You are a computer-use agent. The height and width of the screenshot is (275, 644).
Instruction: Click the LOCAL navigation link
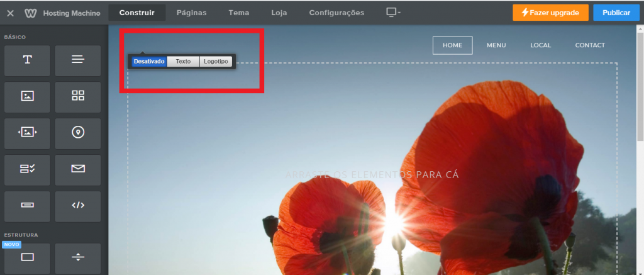540,46
